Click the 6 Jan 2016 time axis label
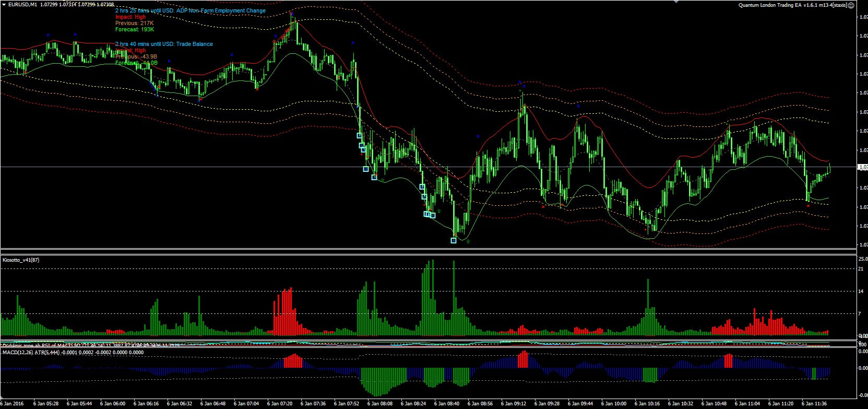This screenshot has width=868, height=409. [13, 403]
